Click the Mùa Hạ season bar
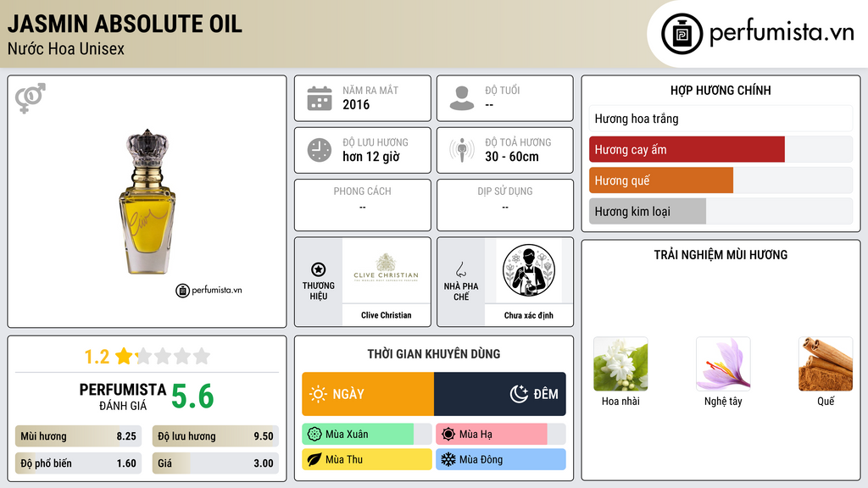 pos(501,435)
